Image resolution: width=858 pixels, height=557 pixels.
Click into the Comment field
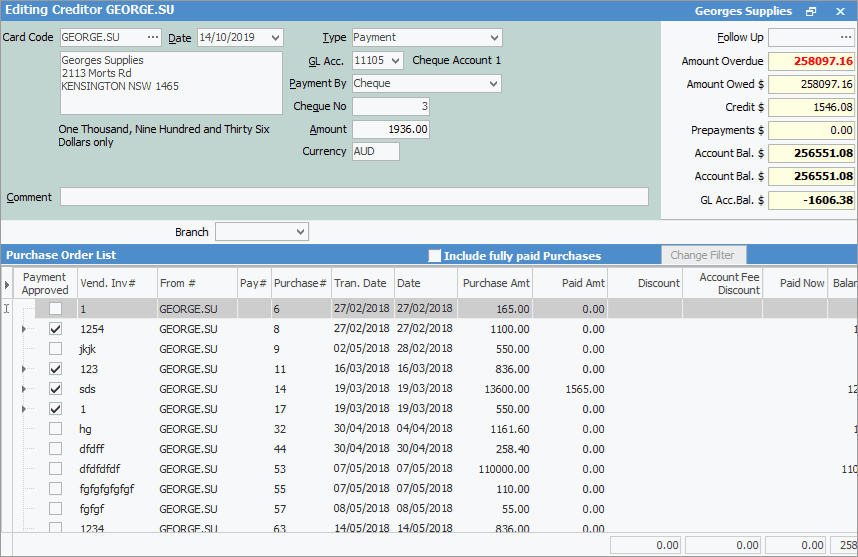(x=354, y=197)
